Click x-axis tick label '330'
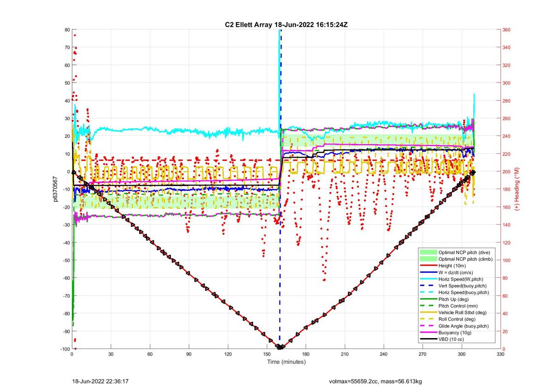Image resolution: width=553 pixels, height=392 pixels. click(500, 355)
